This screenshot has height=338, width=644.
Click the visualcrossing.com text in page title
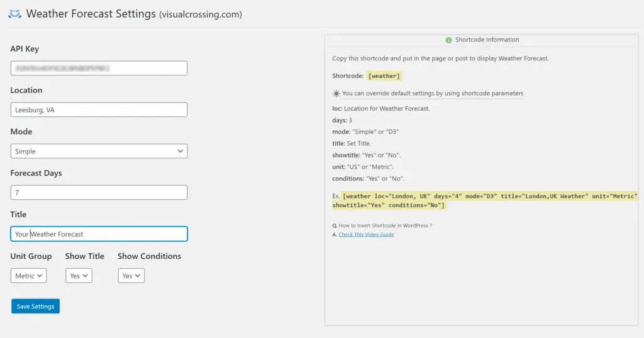[200, 14]
